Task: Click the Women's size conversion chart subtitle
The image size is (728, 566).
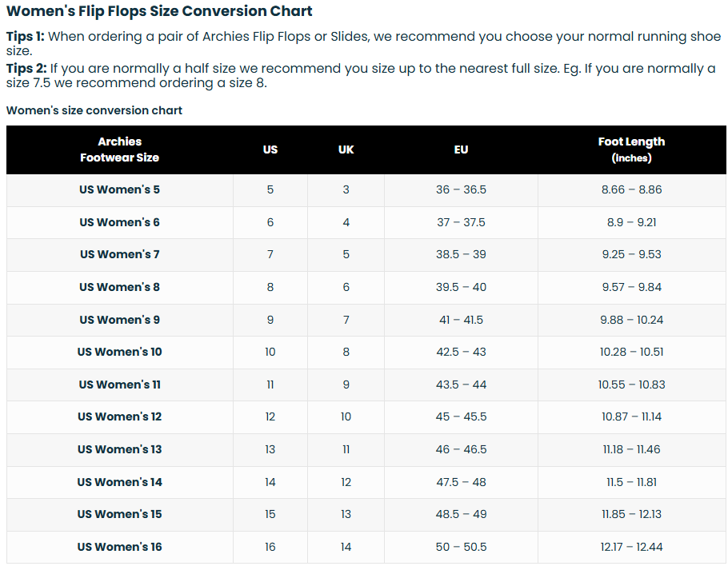Action: [94, 110]
